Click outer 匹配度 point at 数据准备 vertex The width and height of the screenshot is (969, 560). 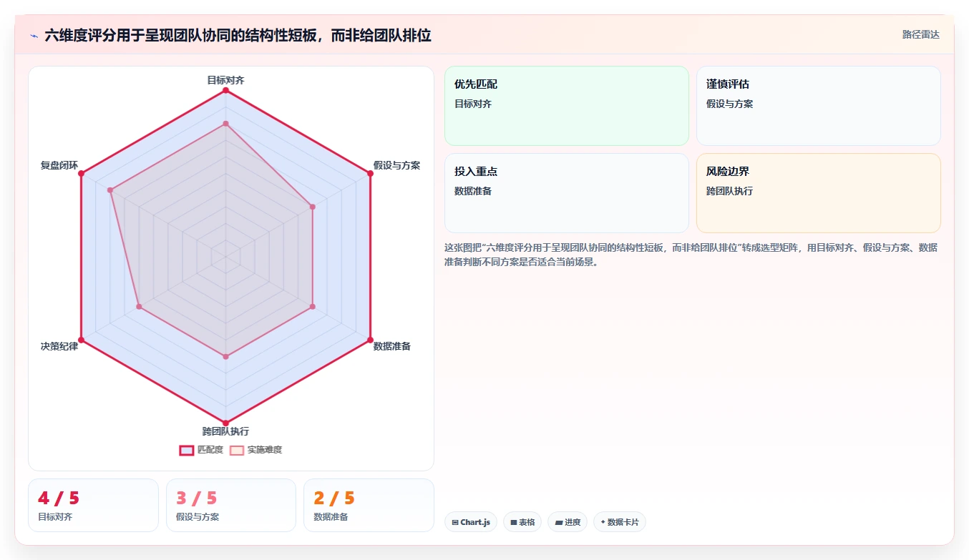click(370, 339)
